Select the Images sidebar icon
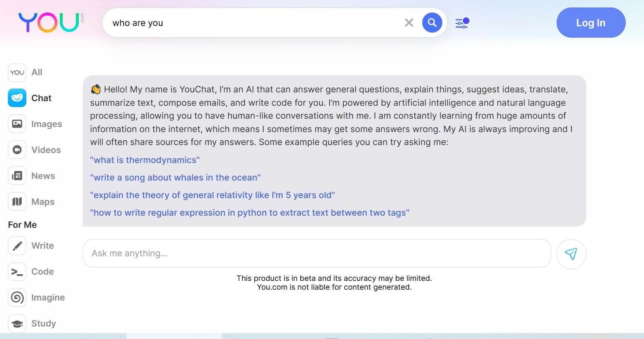This screenshot has width=644, height=339. tap(17, 124)
